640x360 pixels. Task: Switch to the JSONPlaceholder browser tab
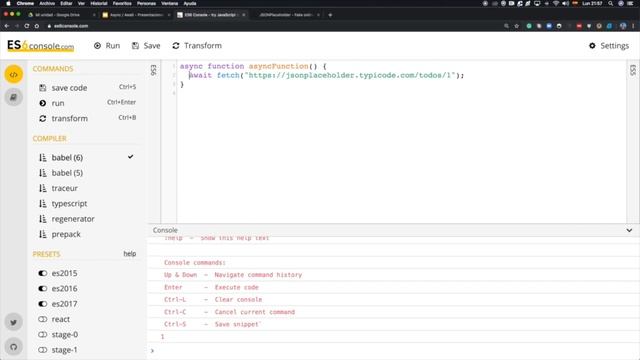(x=288, y=15)
